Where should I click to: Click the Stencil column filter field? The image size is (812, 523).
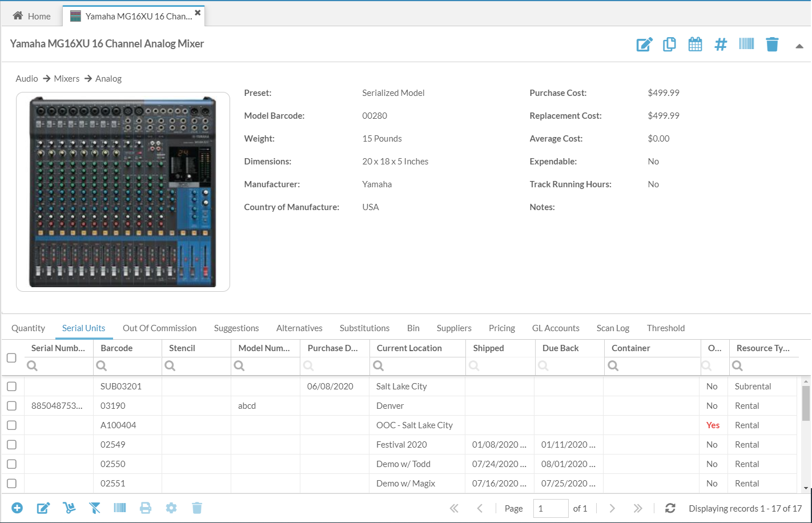[x=197, y=366]
